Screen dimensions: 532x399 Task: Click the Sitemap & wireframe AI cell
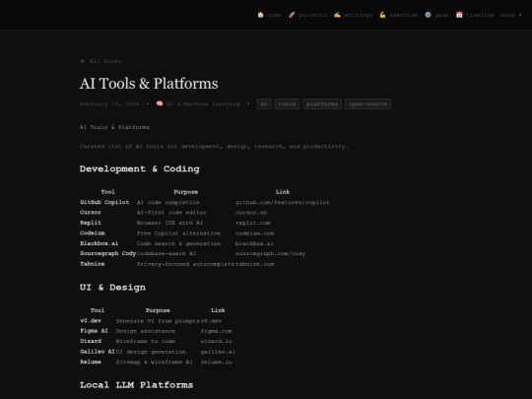[x=155, y=362]
